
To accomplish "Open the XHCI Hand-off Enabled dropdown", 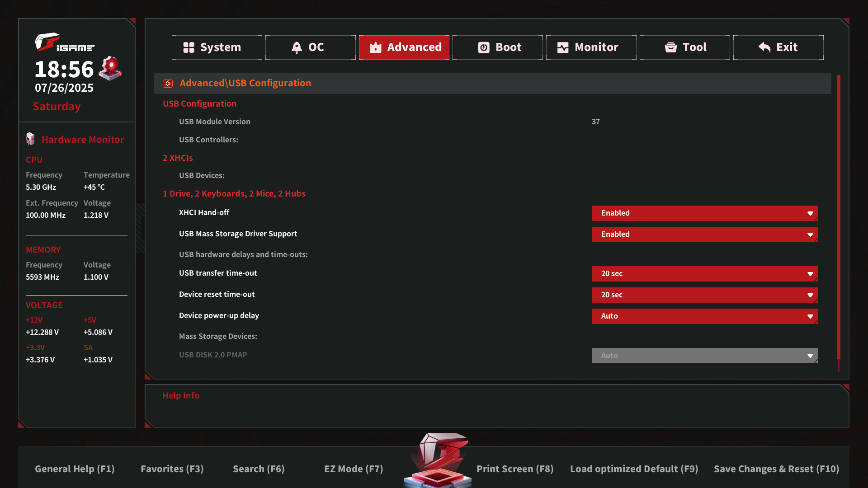I will point(704,213).
